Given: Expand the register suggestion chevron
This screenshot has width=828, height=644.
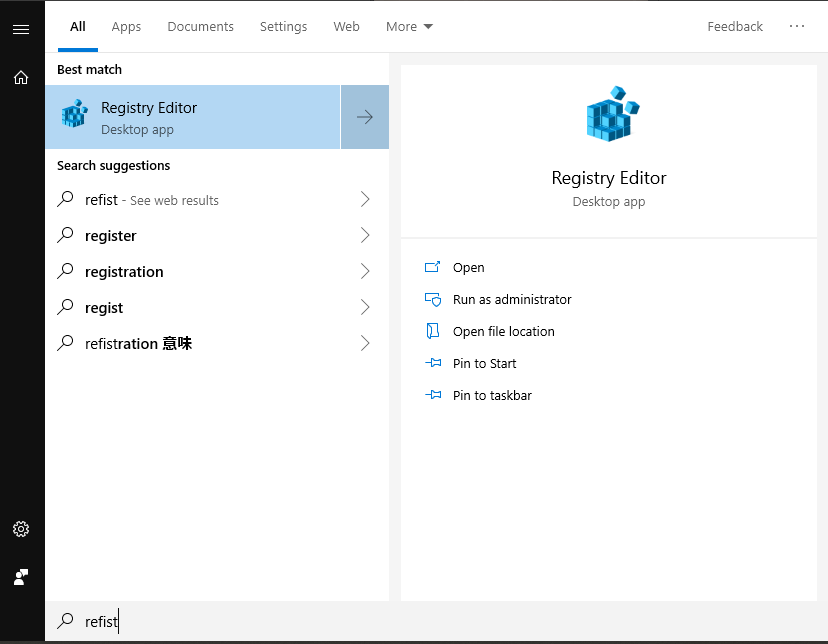Looking at the screenshot, I should (365, 235).
